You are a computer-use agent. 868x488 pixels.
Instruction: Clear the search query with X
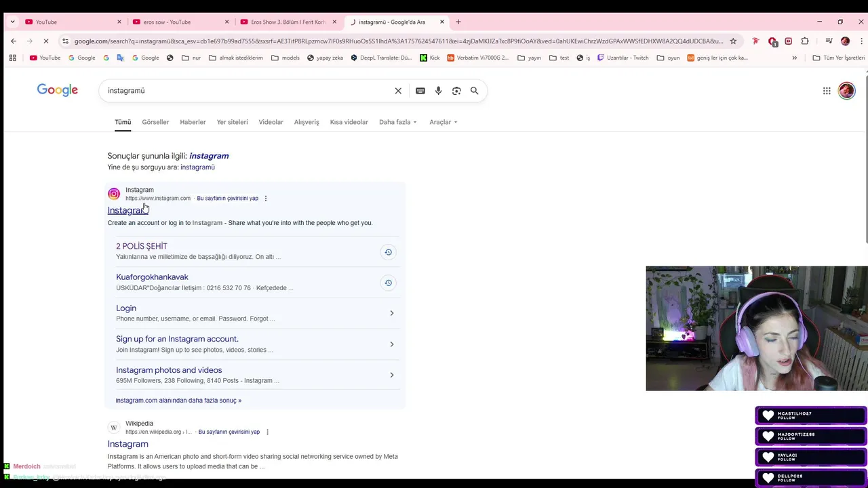(398, 91)
